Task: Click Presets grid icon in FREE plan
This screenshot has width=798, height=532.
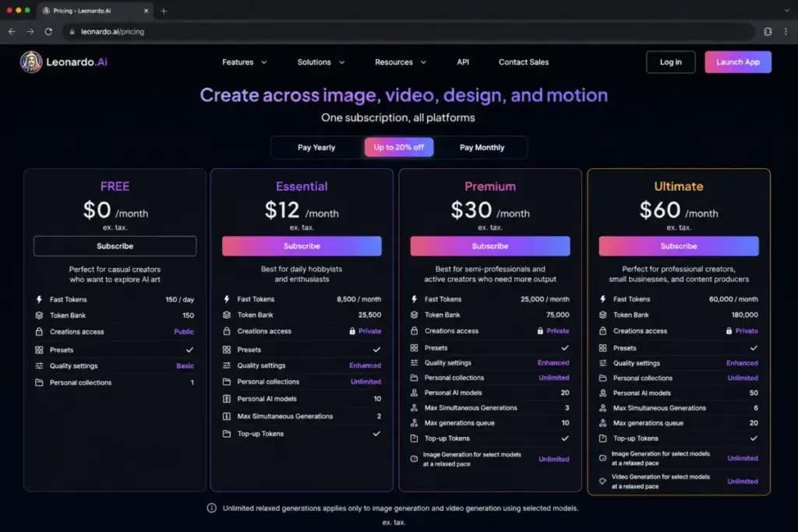Action: pyautogui.click(x=39, y=350)
